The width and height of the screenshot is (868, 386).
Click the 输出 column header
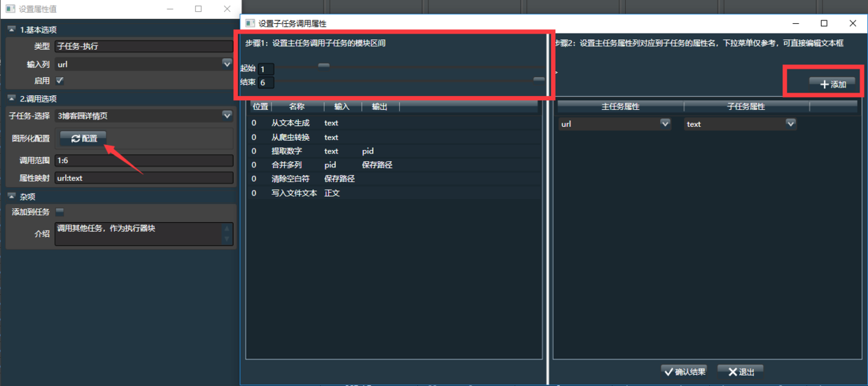click(x=379, y=106)
